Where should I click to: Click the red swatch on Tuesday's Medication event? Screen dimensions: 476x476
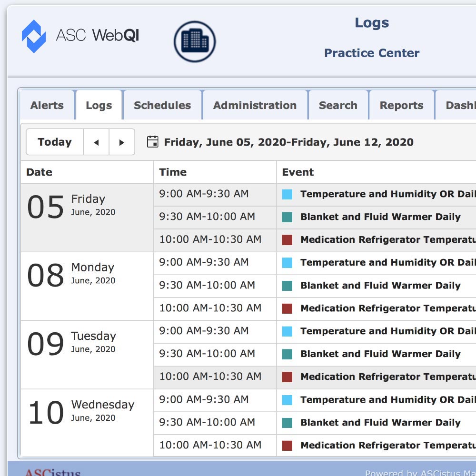(x=287, y=377)
